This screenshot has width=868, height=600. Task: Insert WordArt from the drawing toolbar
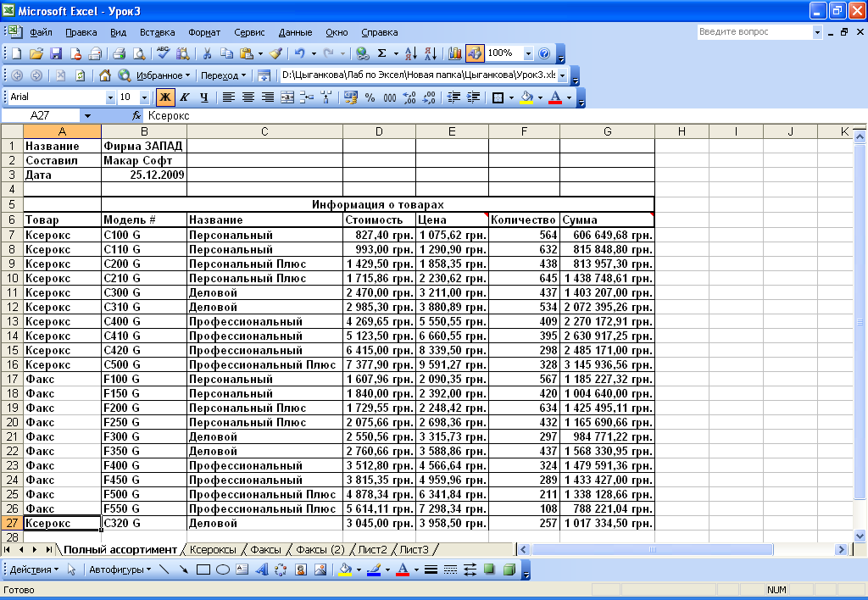click(x=261, y=569)
